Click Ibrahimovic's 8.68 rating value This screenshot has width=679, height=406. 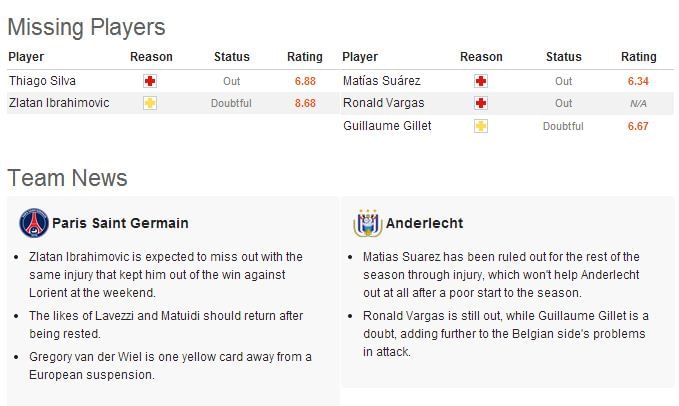(x=305, y=103)
